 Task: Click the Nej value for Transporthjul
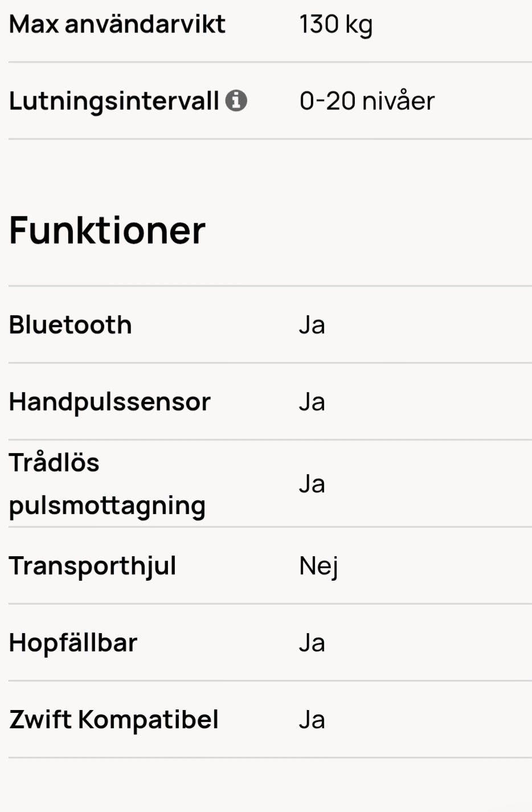[x=319, y=566]
